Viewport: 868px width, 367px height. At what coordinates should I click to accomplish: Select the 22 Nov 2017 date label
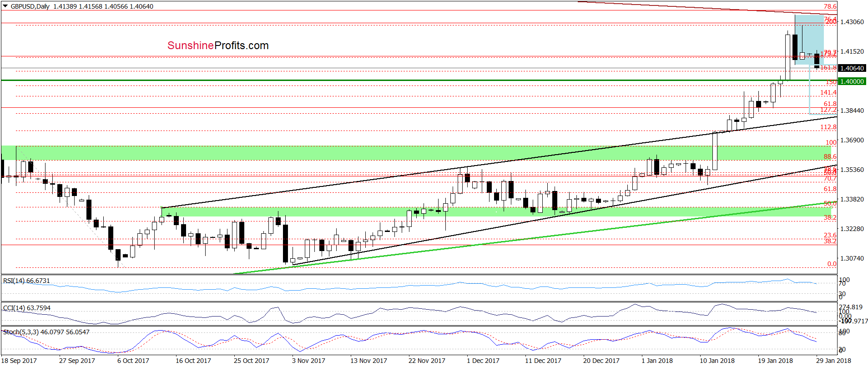[x=427, y=361]
